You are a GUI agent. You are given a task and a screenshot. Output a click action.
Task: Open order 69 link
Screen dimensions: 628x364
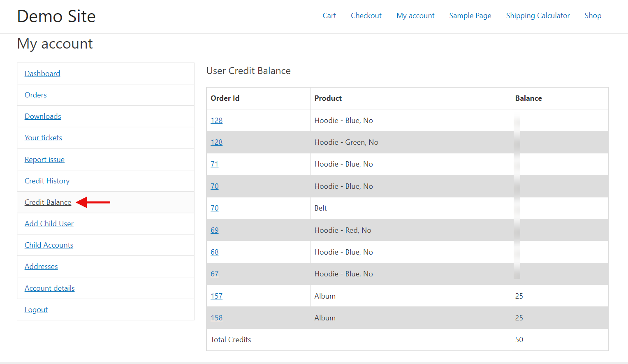(214, 230)
